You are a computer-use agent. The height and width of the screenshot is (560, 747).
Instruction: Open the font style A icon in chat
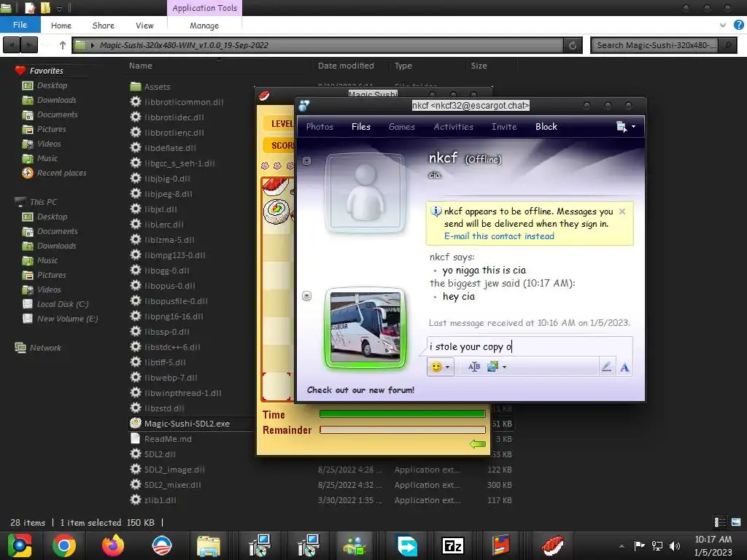click(624, 367)
